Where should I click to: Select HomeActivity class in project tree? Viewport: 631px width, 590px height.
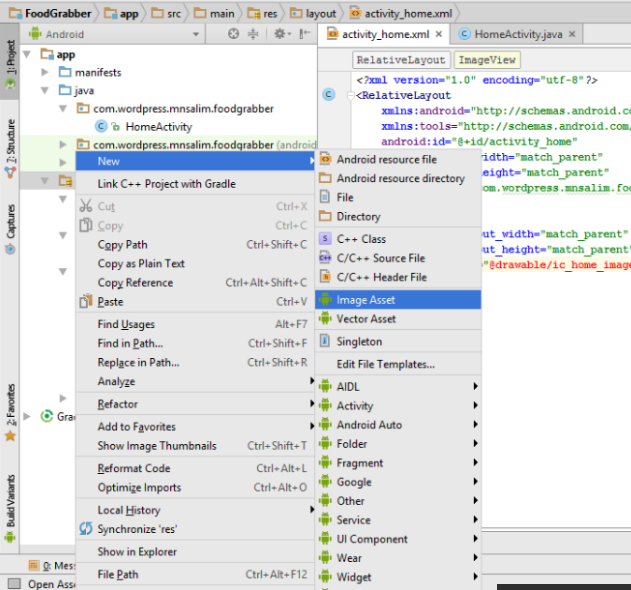(x=159, y=127)
